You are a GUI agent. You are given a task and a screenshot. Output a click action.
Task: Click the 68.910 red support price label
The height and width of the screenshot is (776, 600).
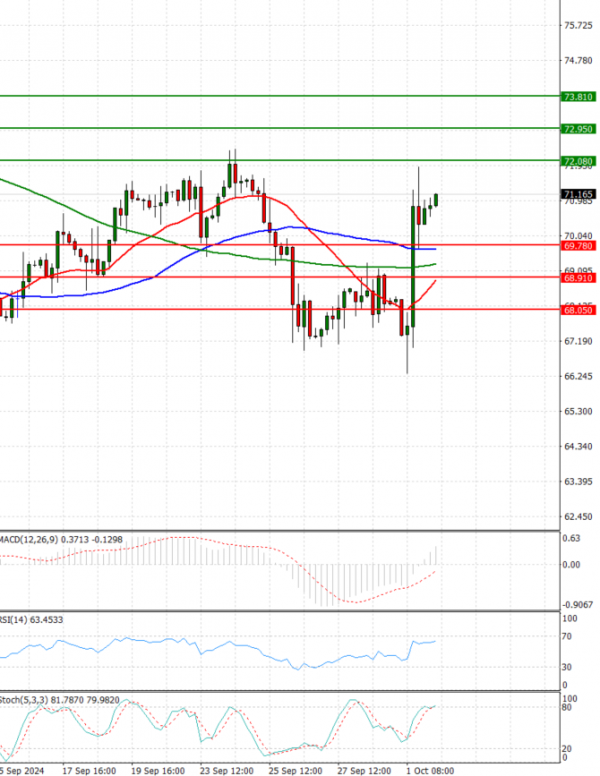[x=578, y=278]
